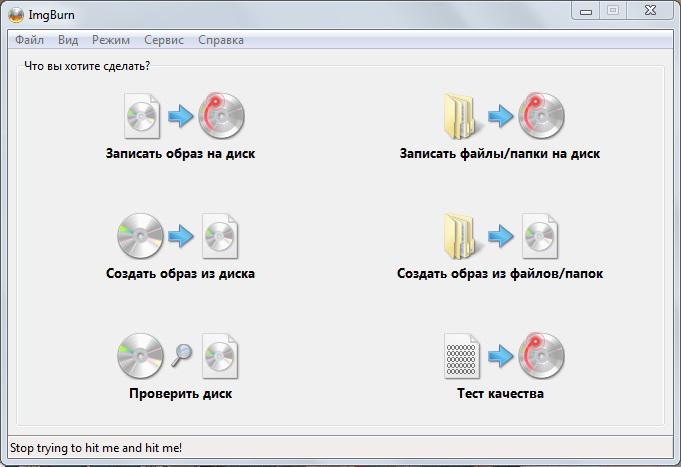Click the 'Создать образ из файлов/папок' folder icon
681x467 pixels.
(462, 237)
